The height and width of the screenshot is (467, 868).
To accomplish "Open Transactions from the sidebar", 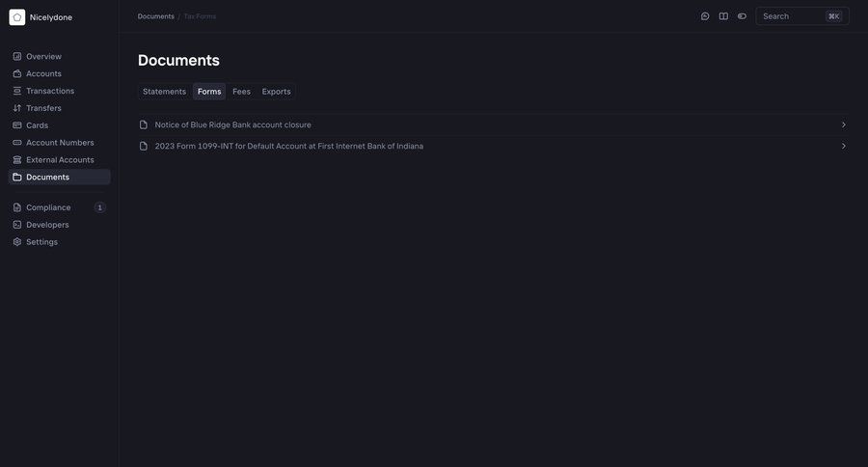I will click(50, 91).
